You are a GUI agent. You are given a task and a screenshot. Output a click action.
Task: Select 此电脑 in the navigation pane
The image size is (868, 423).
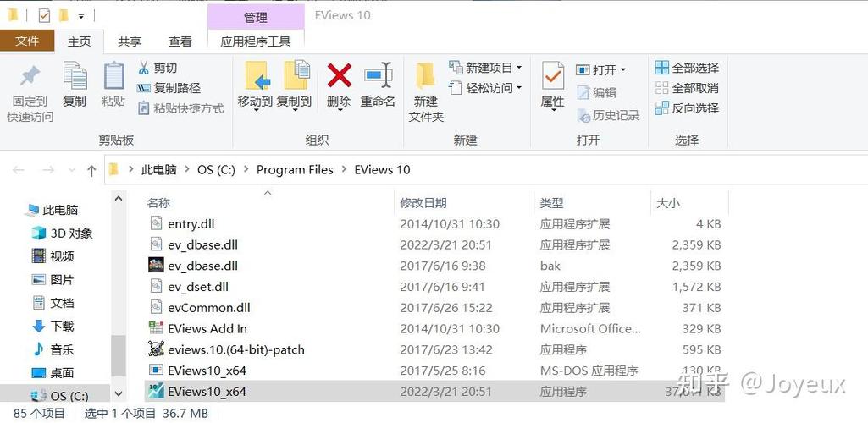(53, 210)
